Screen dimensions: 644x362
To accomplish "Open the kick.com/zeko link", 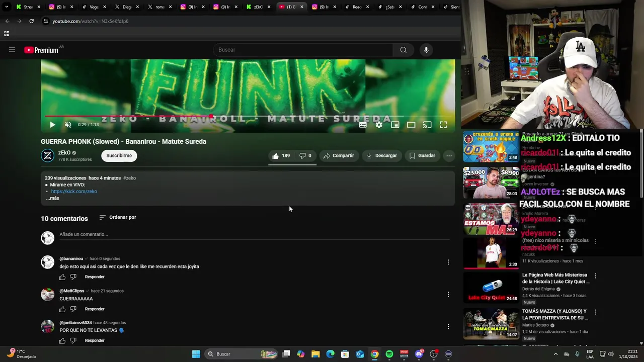I will (74, 192).
